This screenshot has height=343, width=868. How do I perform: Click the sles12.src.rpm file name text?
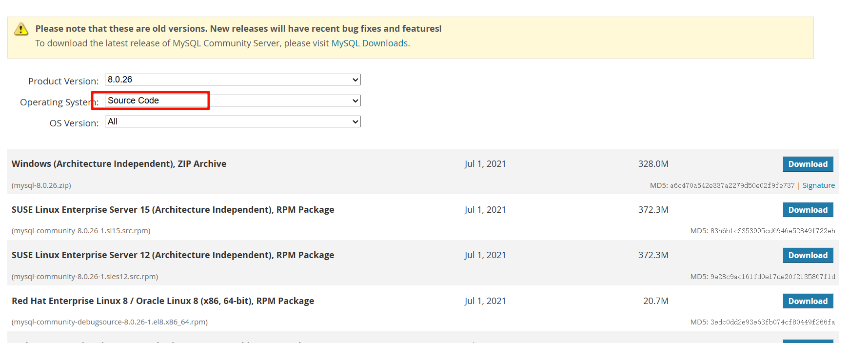pyautogui.click(x=85, y=277)
